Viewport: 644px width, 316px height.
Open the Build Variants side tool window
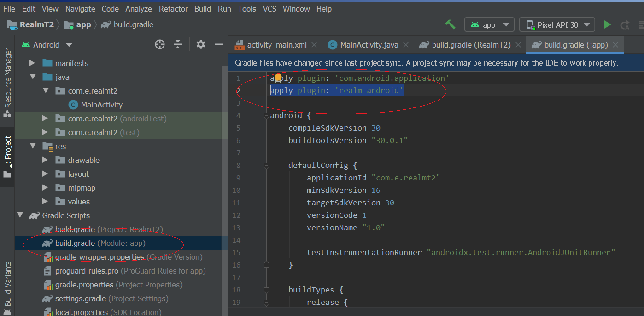click(x=7, y=288)
